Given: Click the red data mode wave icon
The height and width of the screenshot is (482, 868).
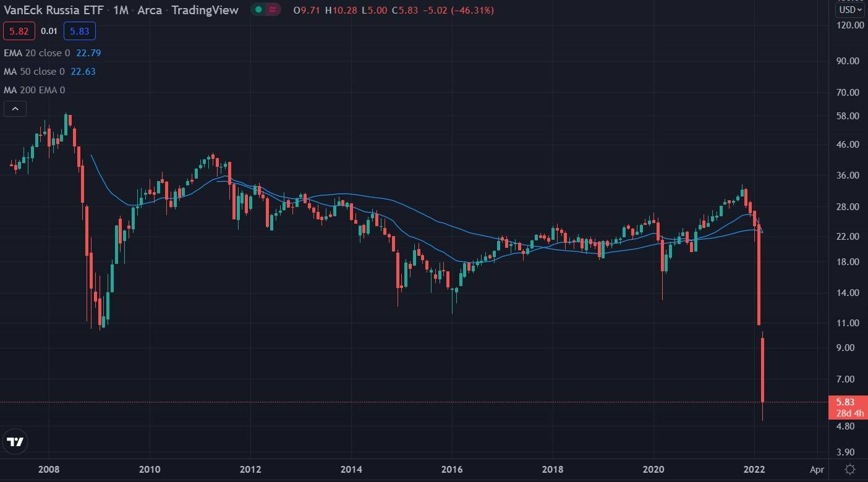Looking at the screenshot, I should coord(273,10).
